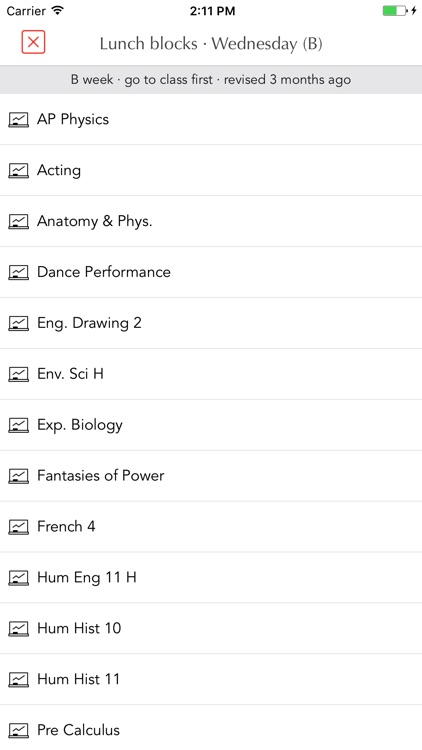Tap the chalkboard icon beside Dance Performance
The height and width of the screenshot is (750, 422).
pos(18,272)
